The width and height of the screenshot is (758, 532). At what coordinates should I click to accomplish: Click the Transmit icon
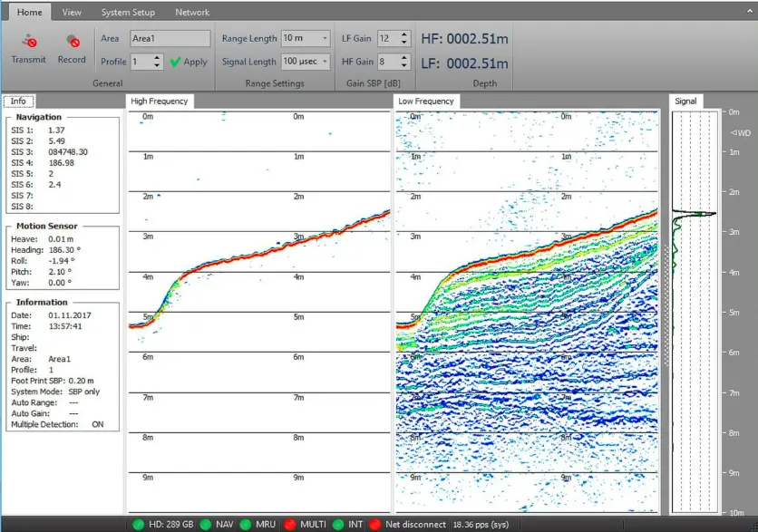click(30, 42)
